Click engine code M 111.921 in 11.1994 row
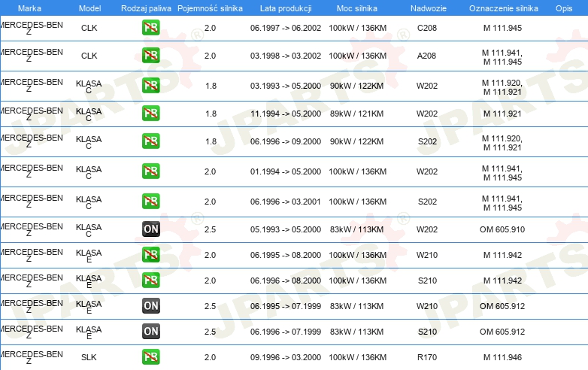588x370 pixels. [x=502, y=114]
